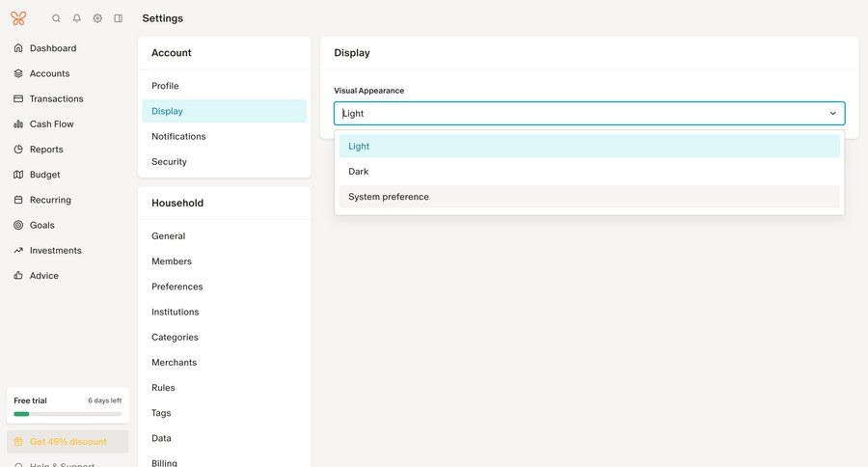Click the Investments trend arrow icon
868x467 pixels.
[18, 251]
